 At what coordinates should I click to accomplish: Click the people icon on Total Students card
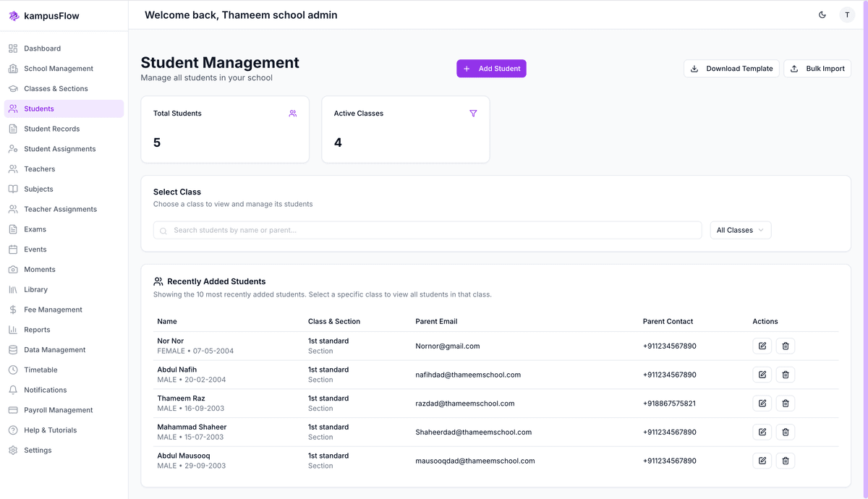pos(293,114)
